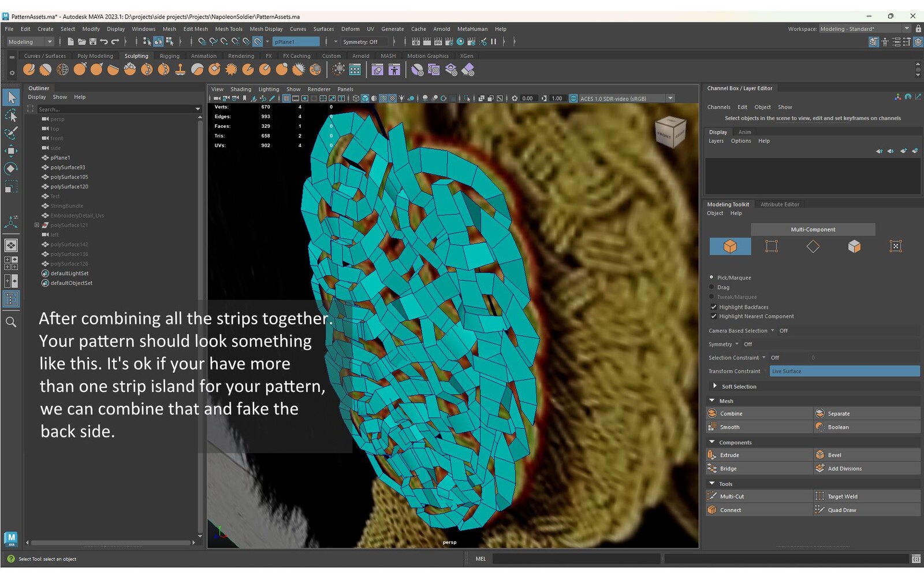Viewport: 924px width, 578px height.
Task: Open Workspace Modeling - Standard dropdown
Action: tap(865, 29)
